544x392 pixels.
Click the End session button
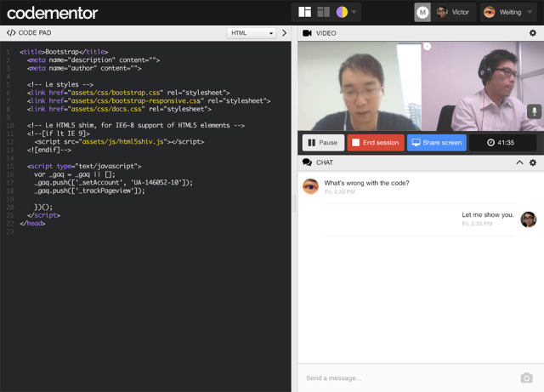tap(375, 143)
